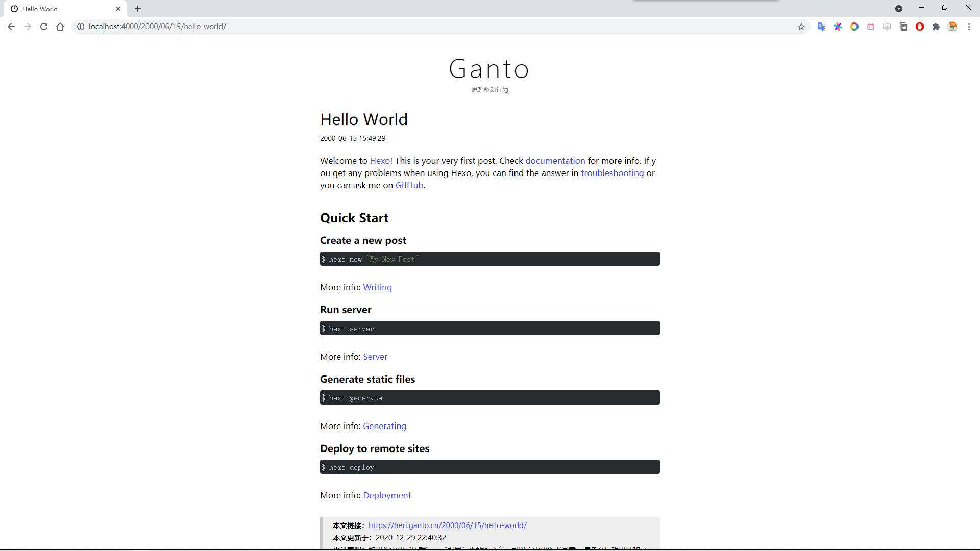Reload the current page
The image size is (980, 551).
click(44, 27)
